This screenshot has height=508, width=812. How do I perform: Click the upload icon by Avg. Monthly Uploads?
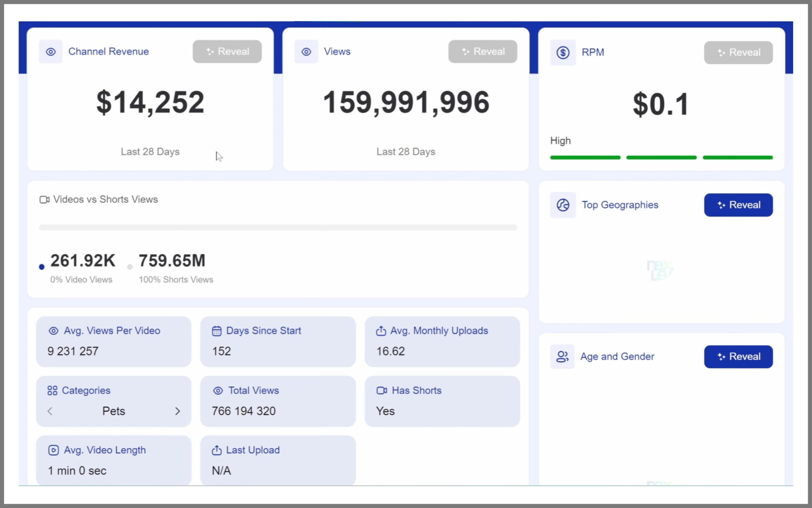point(381,331)
